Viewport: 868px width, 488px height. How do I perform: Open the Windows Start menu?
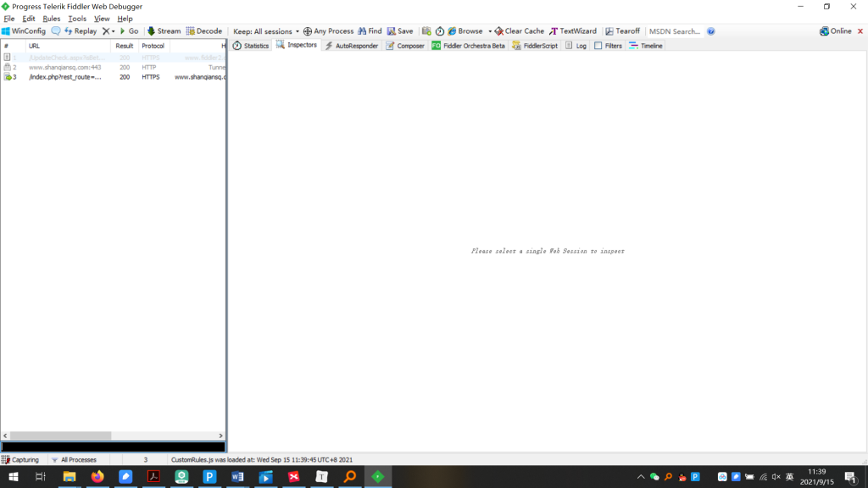14,476
